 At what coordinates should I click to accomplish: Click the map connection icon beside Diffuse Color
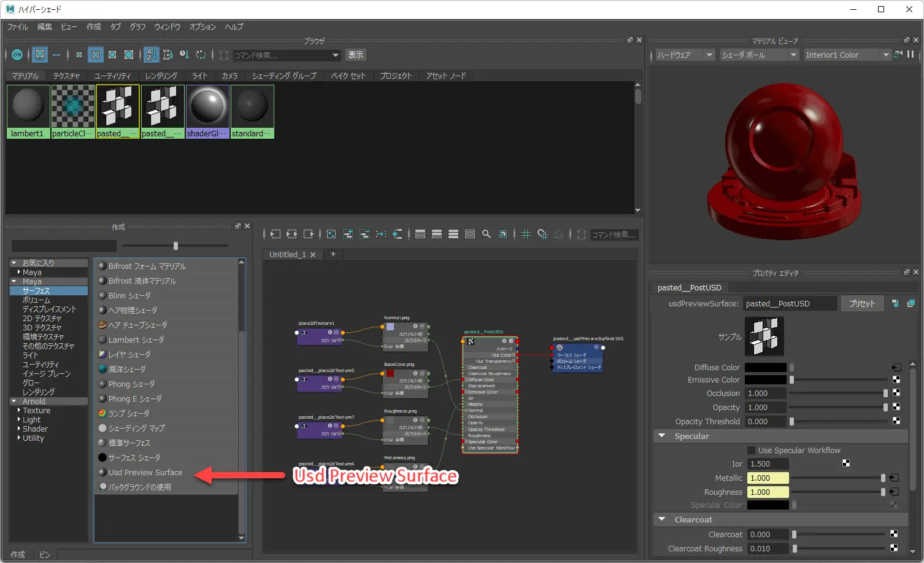coord(896,367)
